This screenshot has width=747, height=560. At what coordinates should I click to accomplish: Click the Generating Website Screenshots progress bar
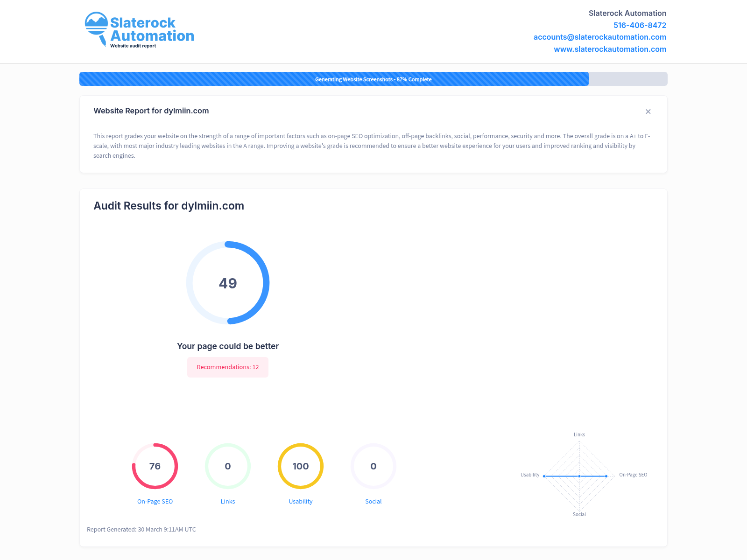373,79
